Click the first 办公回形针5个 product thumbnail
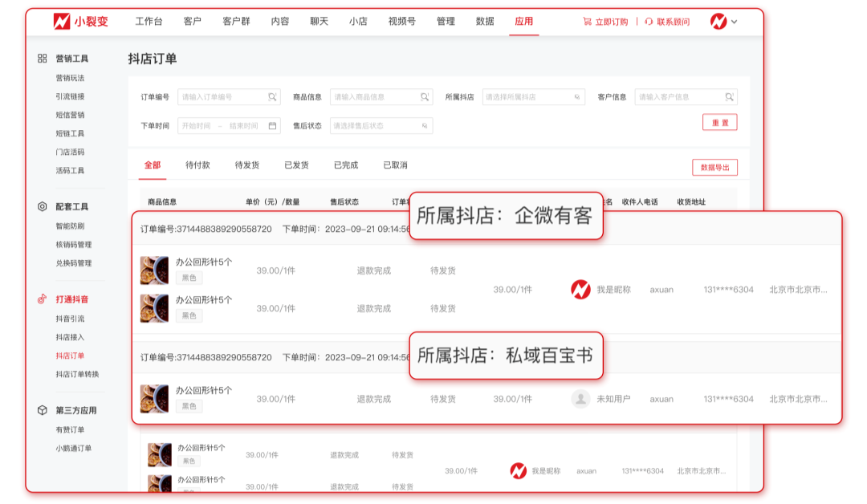 click(154, 270)
